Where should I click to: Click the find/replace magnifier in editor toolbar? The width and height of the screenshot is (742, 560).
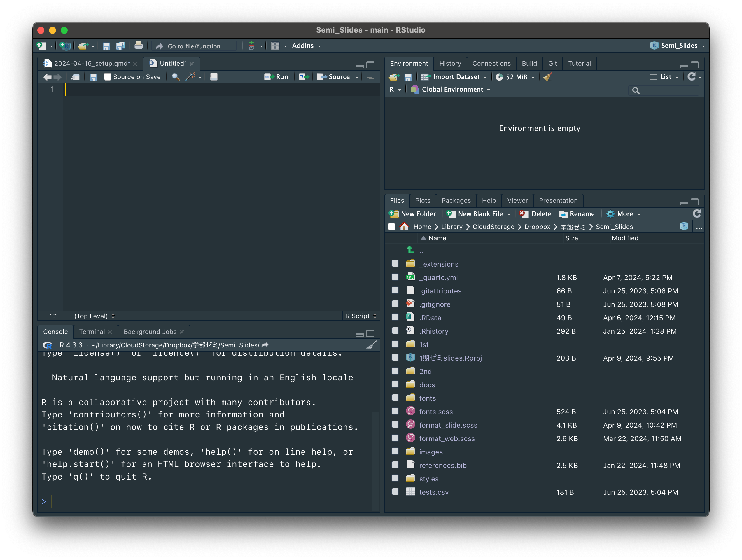[175, 77]
